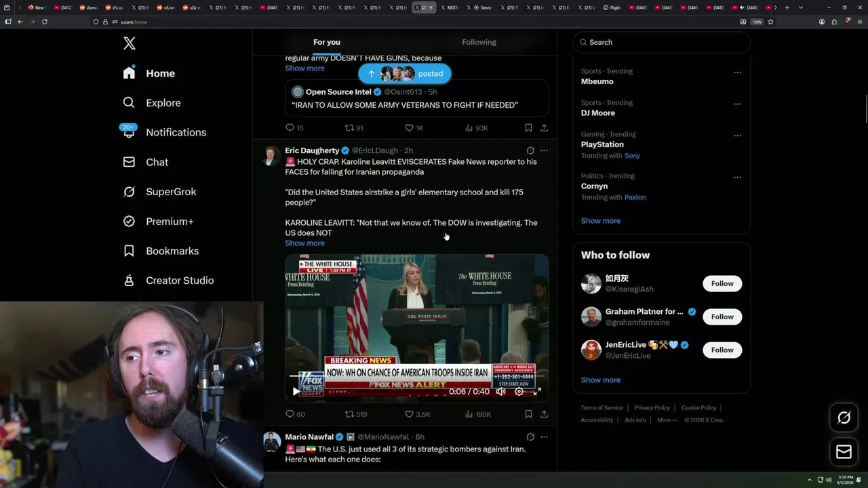Reload the page in browser toolbar
Screen dimensions: 868x488
(x=45, y=22)
